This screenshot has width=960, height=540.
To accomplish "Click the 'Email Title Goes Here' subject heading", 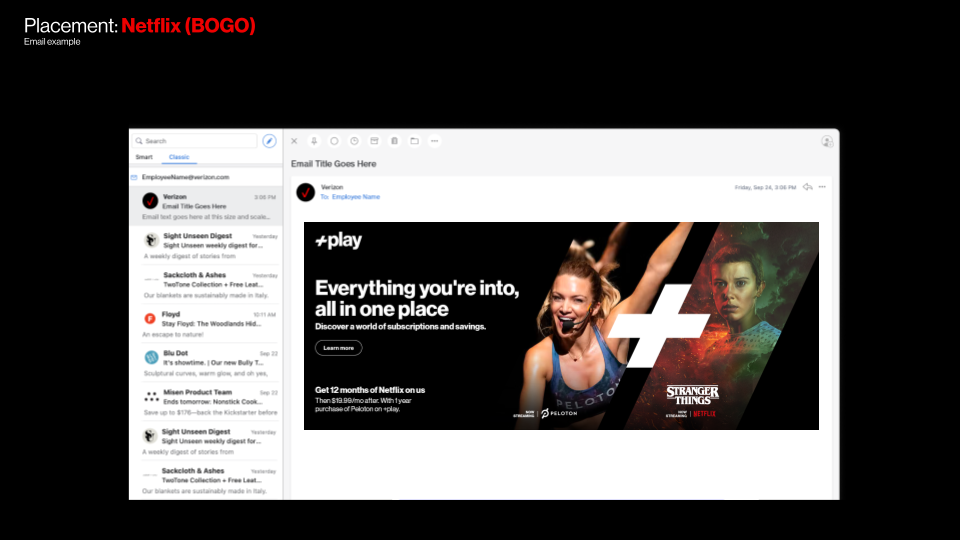I will click(334, 164).
